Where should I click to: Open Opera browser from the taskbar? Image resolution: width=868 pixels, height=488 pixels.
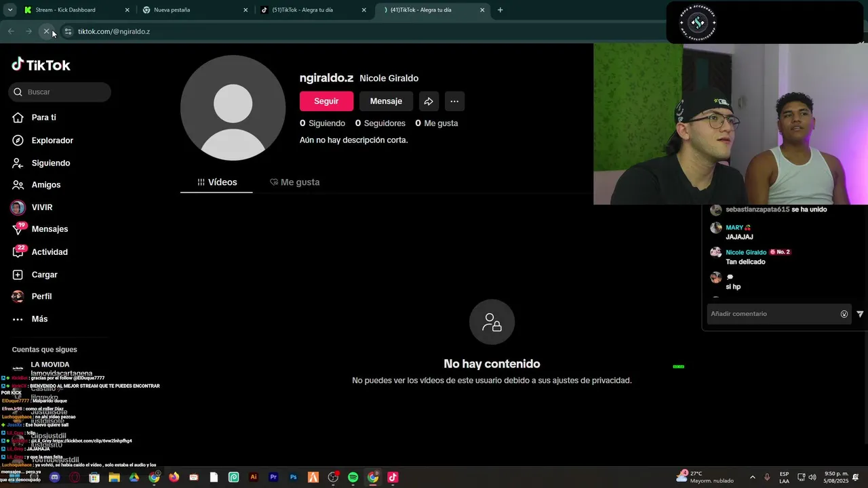(75, 477)
